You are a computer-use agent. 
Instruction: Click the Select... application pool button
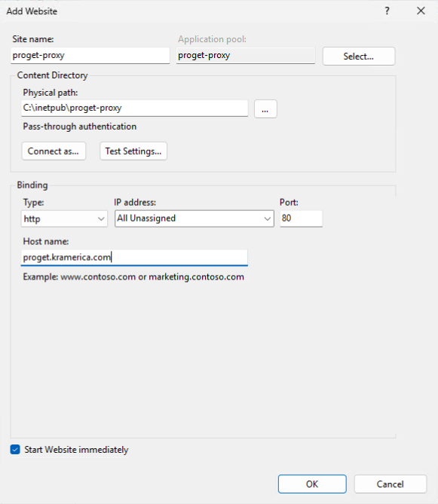[359, 57]
